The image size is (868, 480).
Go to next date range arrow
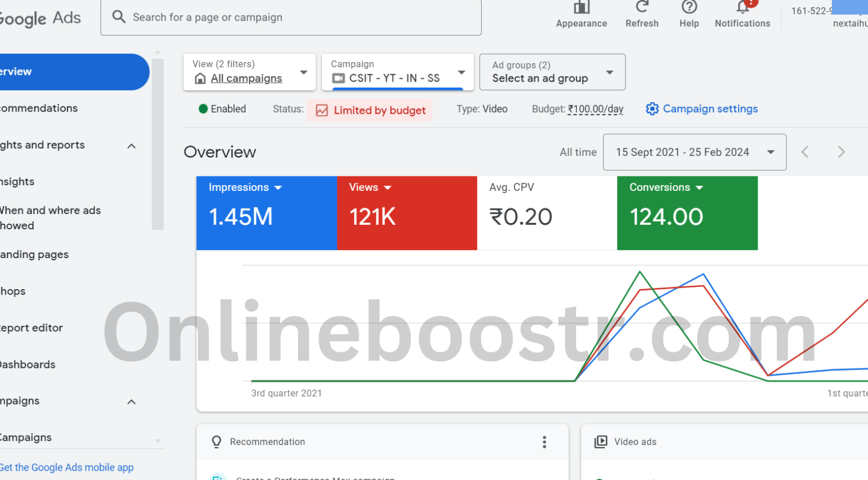tap(841, 152)
